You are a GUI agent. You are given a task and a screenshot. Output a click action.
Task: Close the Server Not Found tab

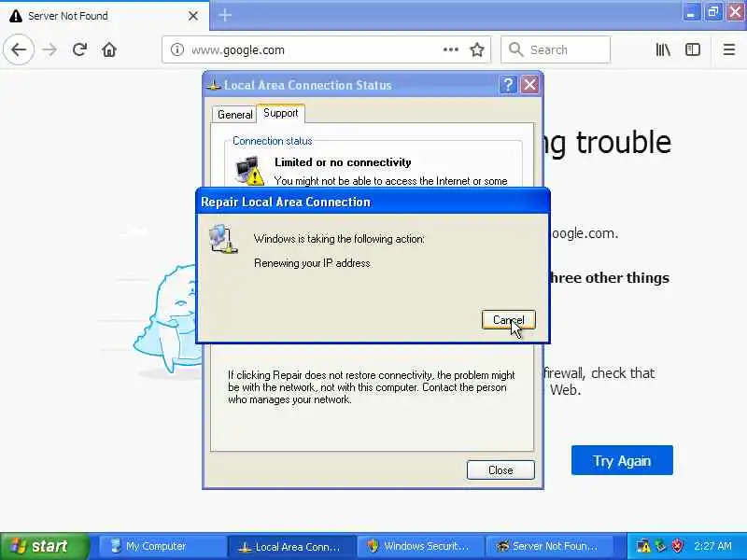coord(193,16)
